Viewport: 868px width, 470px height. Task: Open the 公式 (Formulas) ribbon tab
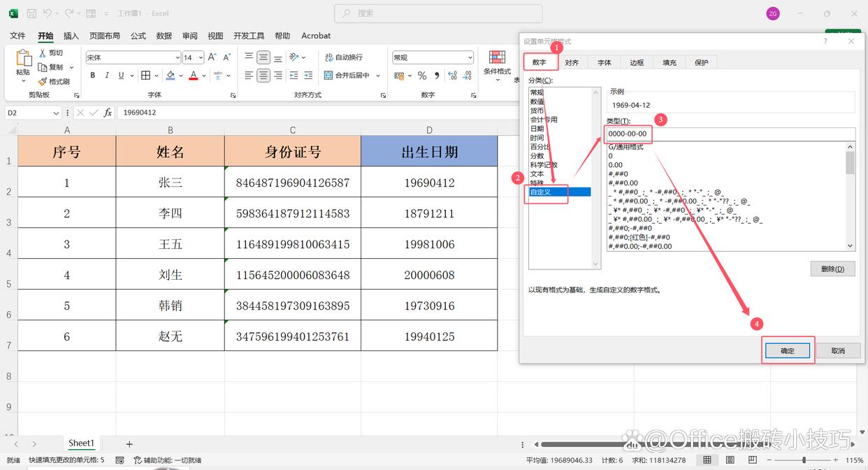point(138,36)
